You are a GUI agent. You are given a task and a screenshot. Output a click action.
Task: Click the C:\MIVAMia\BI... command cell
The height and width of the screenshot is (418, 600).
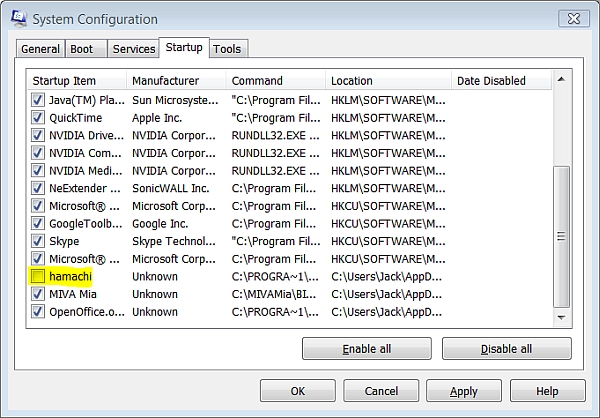coord(274,294)
